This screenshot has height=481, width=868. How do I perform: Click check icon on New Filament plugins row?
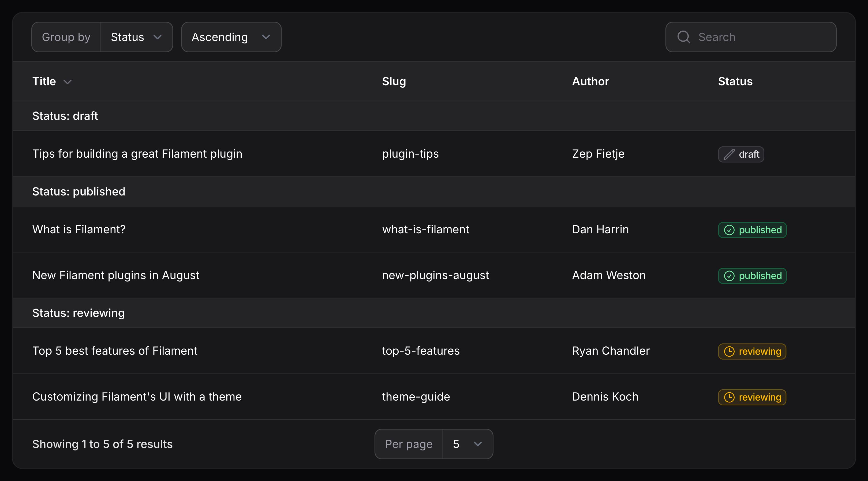click(729, 276)
